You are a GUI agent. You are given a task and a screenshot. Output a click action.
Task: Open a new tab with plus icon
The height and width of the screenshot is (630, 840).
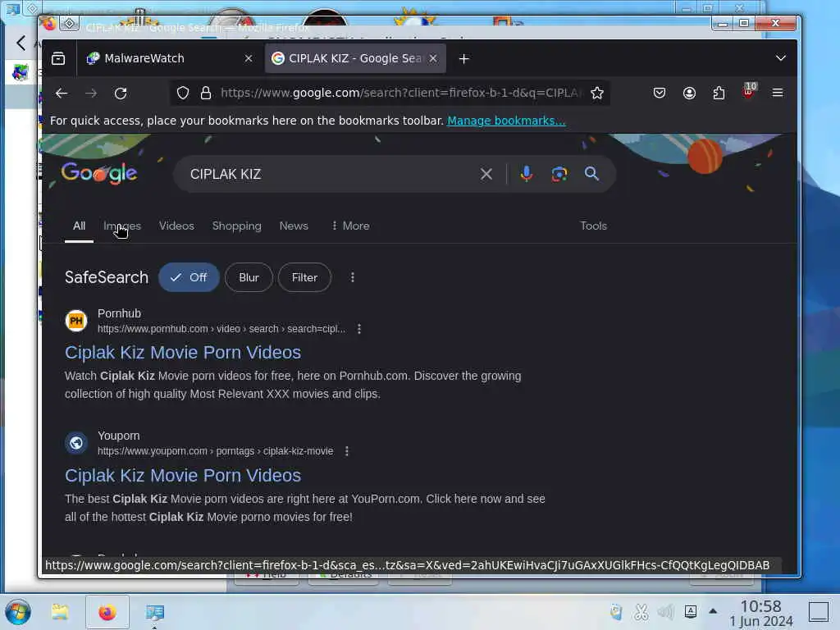pyautogui.click(x=464, y=59)
